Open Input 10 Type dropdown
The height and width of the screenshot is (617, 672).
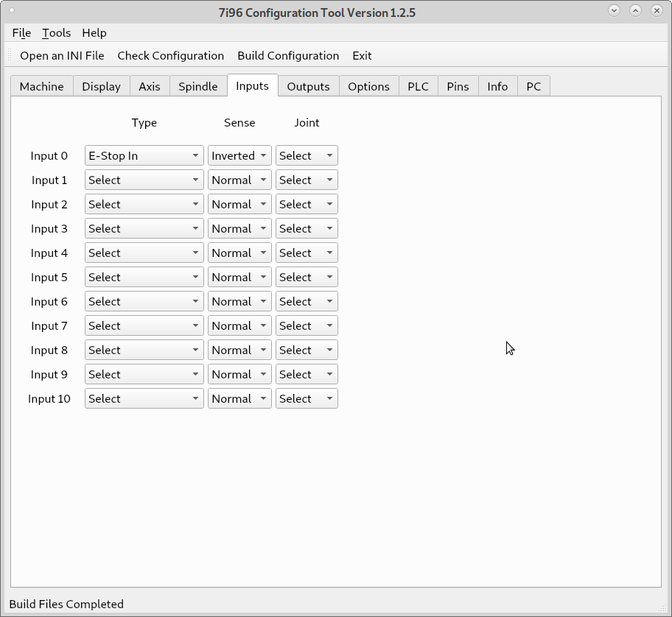144,398
